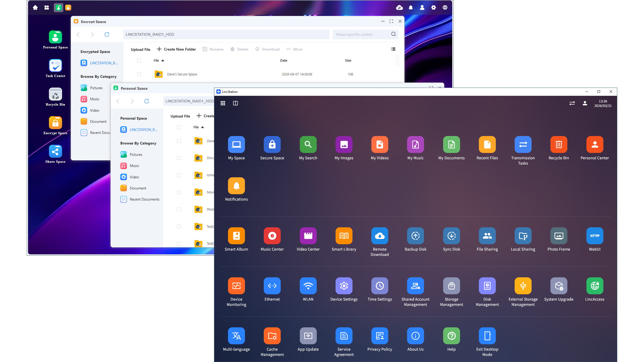Open My Images
644x362 pixels.
pos(344,144)
